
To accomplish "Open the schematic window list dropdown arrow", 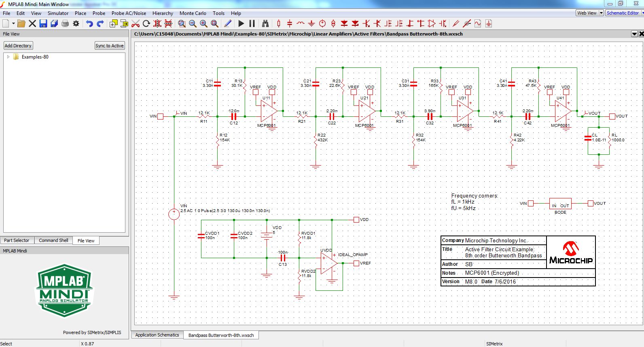I will pos(634,34).
